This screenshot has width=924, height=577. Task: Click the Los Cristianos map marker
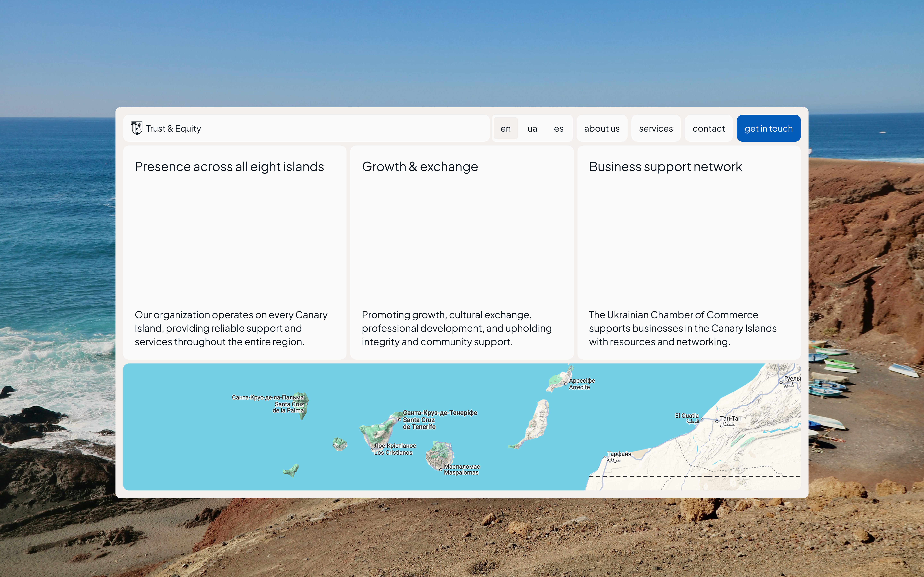click(372, 450)
